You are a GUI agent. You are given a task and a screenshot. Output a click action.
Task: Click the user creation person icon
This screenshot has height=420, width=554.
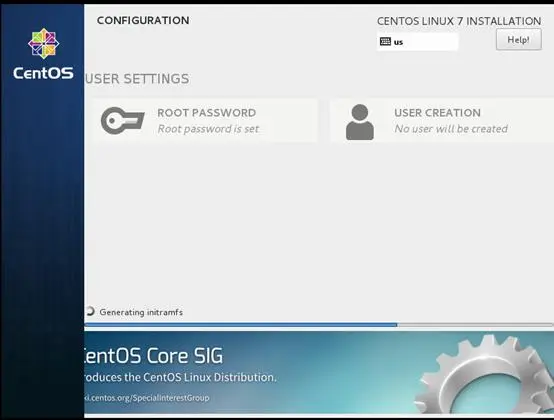[360, 122]
